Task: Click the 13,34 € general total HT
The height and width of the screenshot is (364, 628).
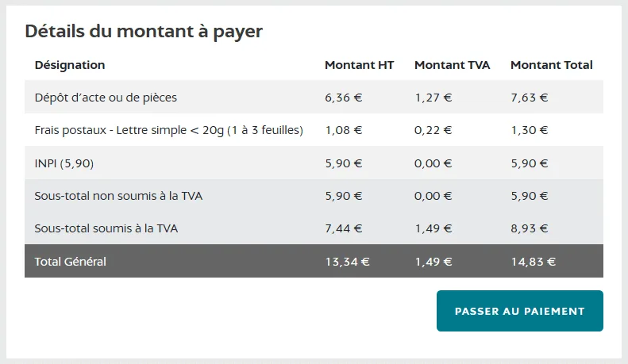Action: [x=347, y=262]
